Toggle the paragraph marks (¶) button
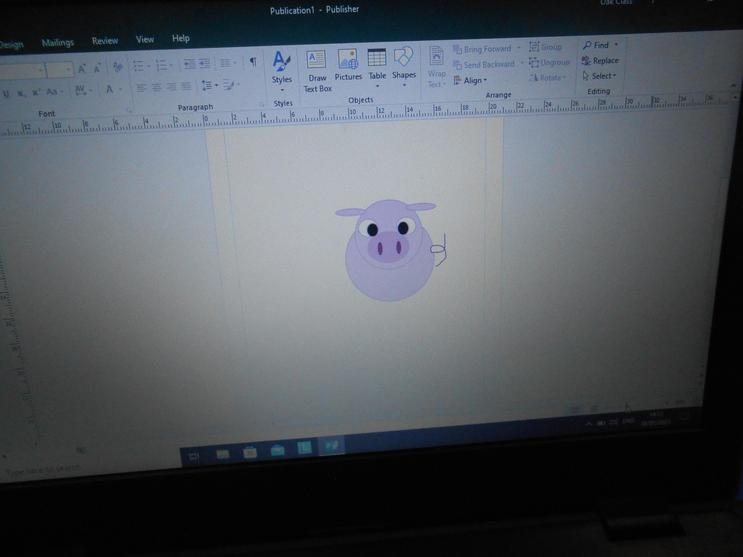This screenshot has width=743, height=557. (x=253, y=62)
